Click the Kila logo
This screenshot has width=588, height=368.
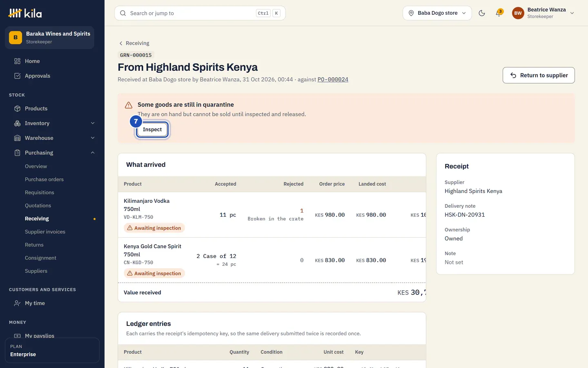tap(25, 13)
